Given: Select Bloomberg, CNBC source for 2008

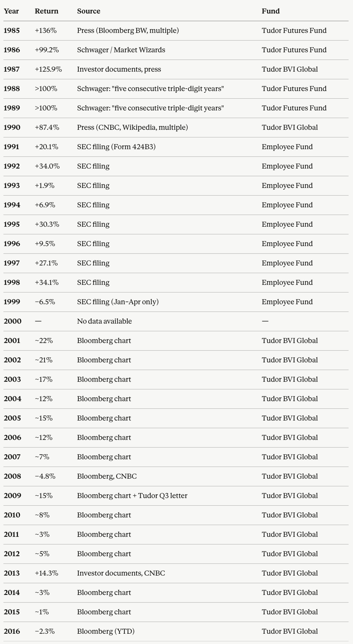Looking at the screenshot, I should (x=107, y=476).
